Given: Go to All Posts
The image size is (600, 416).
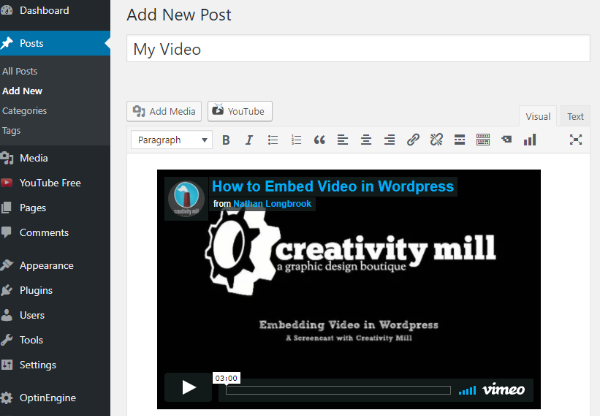Looking at the screenshot, I should click(20, 71).
